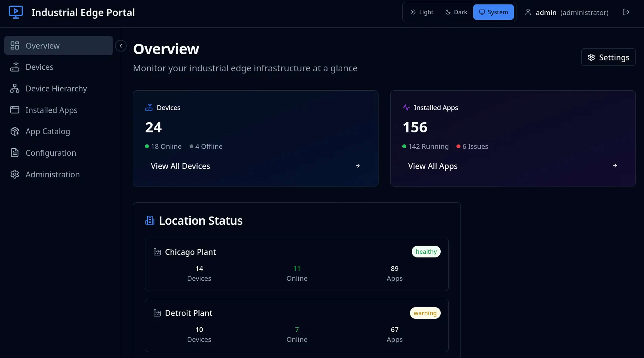Open Installed Apps in sidebar
The image size is (644, 358).
(51, 110)
